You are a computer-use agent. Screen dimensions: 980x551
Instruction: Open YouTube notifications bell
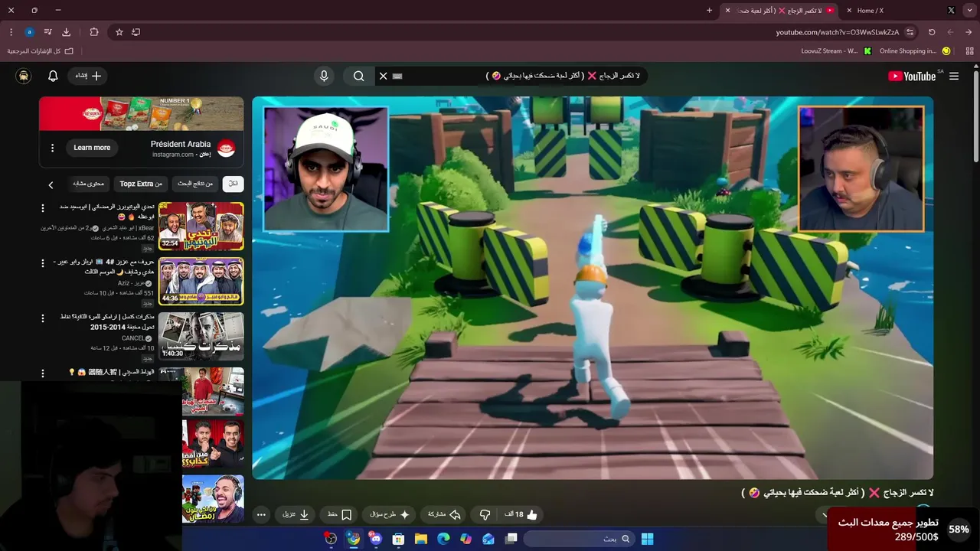53,76
